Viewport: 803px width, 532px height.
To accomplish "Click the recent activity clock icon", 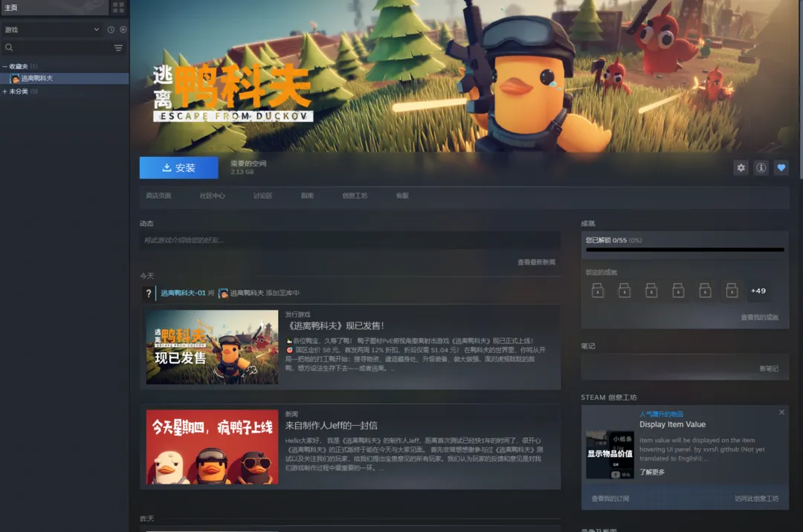I will pos(111,30).
